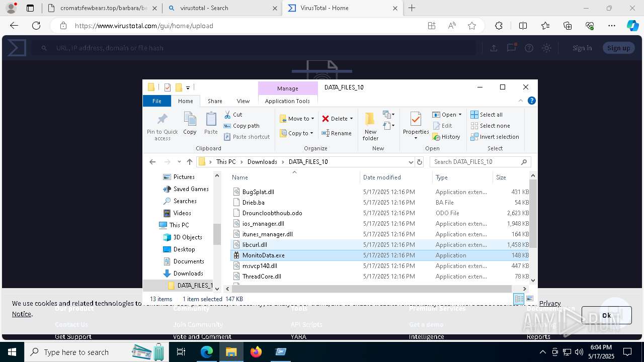Switch to large icons view button

(x=529, y=299)
